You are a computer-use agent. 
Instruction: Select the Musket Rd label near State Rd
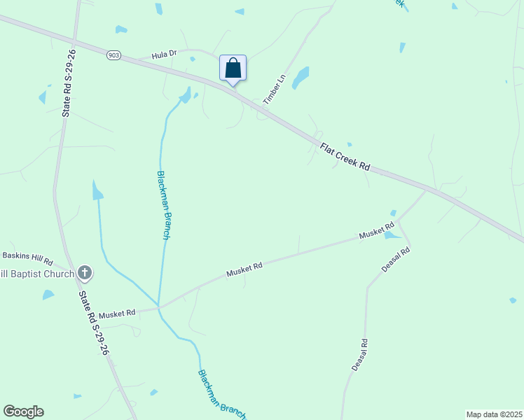click(x=117, y=314)
